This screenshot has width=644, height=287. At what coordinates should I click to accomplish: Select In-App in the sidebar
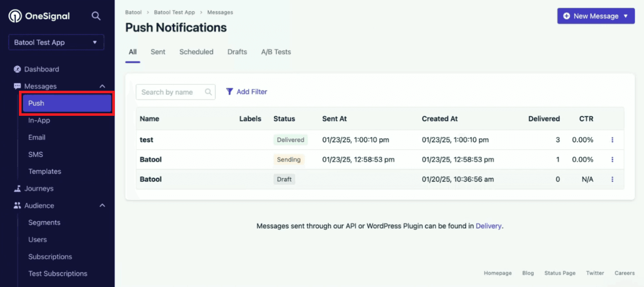[x=39, y=120]
